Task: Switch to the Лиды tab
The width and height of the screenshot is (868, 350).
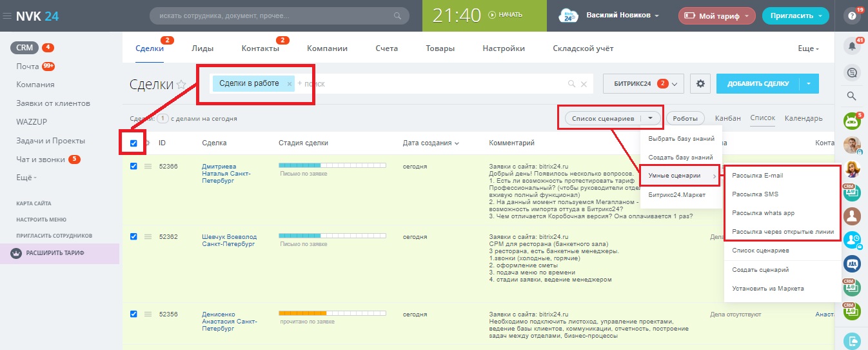Action: (202, 48)
